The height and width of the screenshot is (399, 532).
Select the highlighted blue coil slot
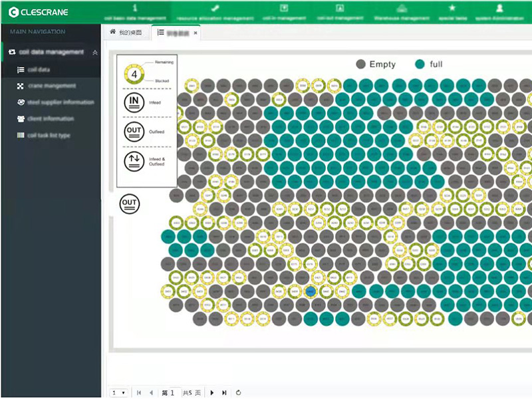point(309,291)
